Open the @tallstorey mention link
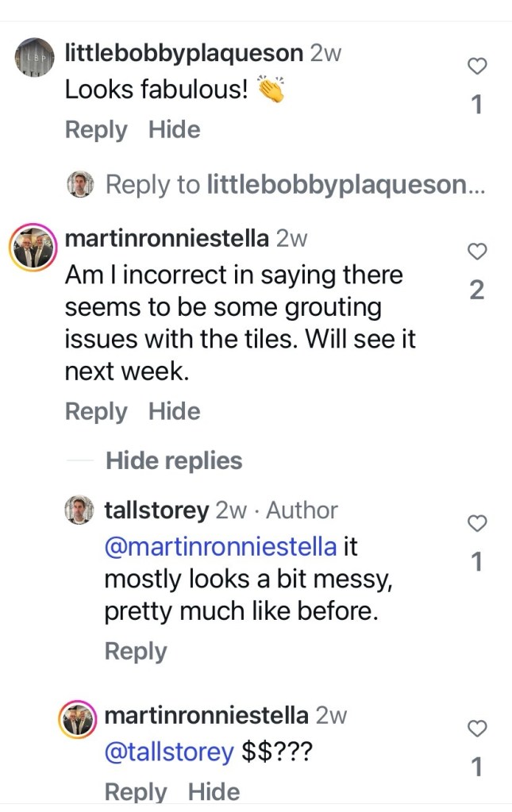This screenshot has width=512, height=812. (x=168, y=752)
